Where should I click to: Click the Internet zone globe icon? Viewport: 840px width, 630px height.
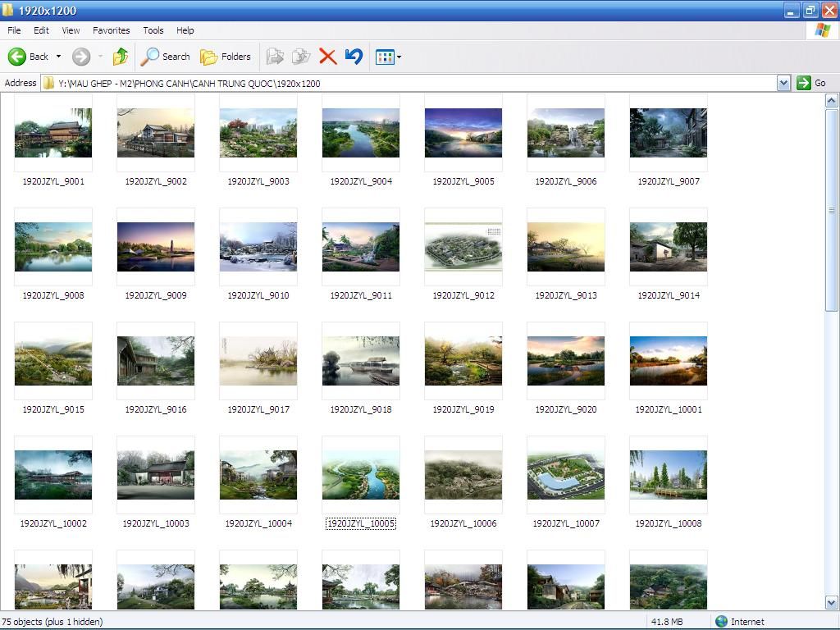[x=722, y=622]
